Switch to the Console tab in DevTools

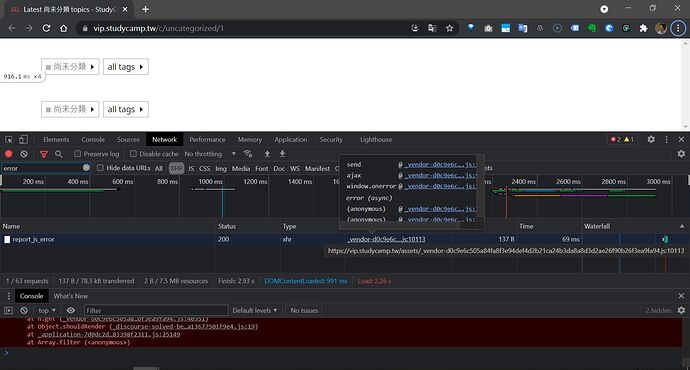coord(93,139)
